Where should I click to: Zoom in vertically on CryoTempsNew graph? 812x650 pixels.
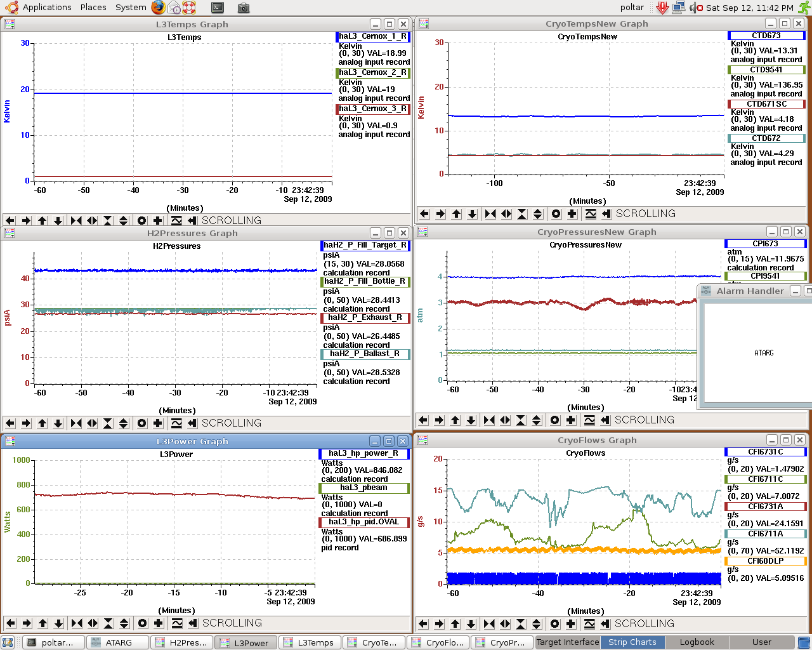coord(522,214)
